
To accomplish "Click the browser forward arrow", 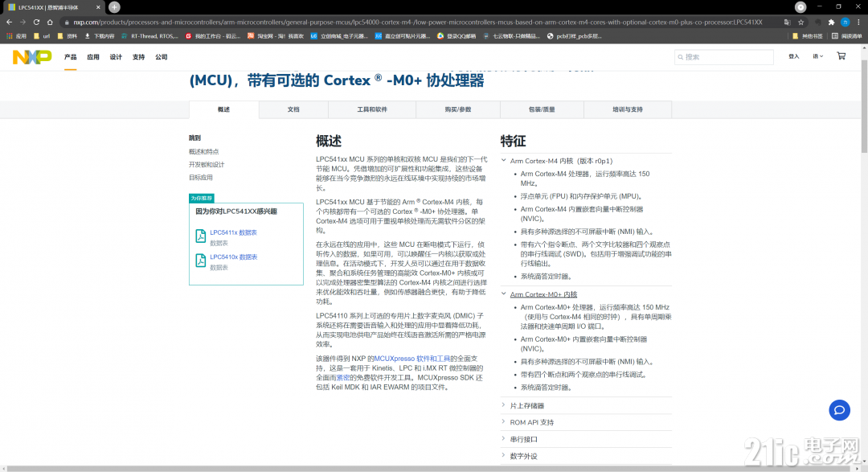I will click(23, 23).
